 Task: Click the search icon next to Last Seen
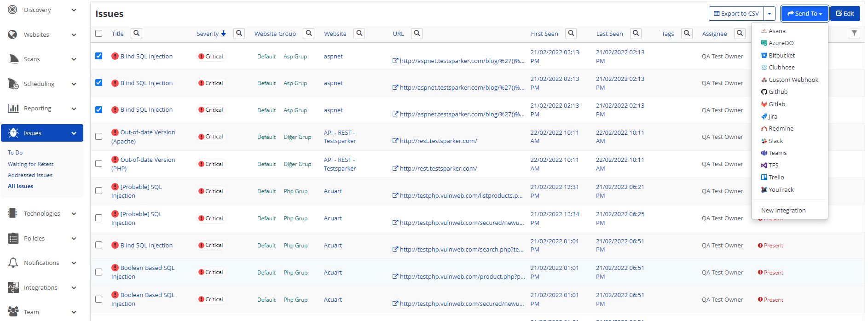click(636, 33)
